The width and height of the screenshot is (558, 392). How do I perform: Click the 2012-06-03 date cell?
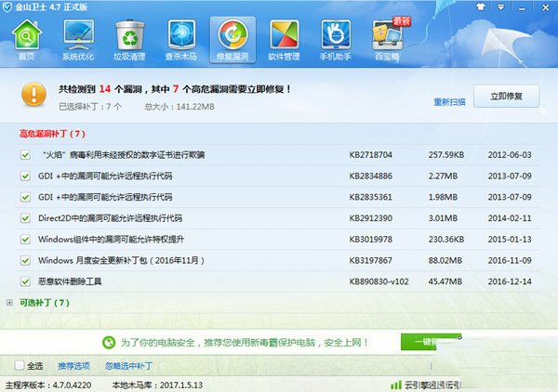(510, 155)
